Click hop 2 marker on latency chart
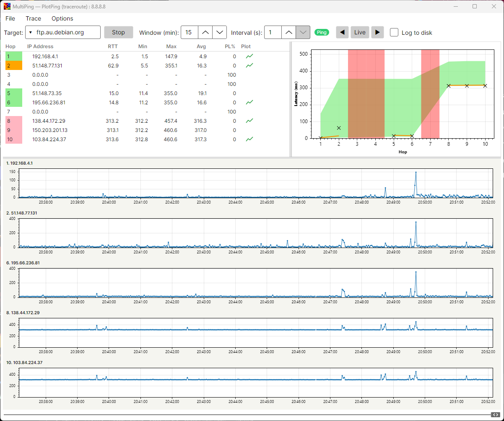The width and height of the screenshot is (504, 421). [339, 128]
